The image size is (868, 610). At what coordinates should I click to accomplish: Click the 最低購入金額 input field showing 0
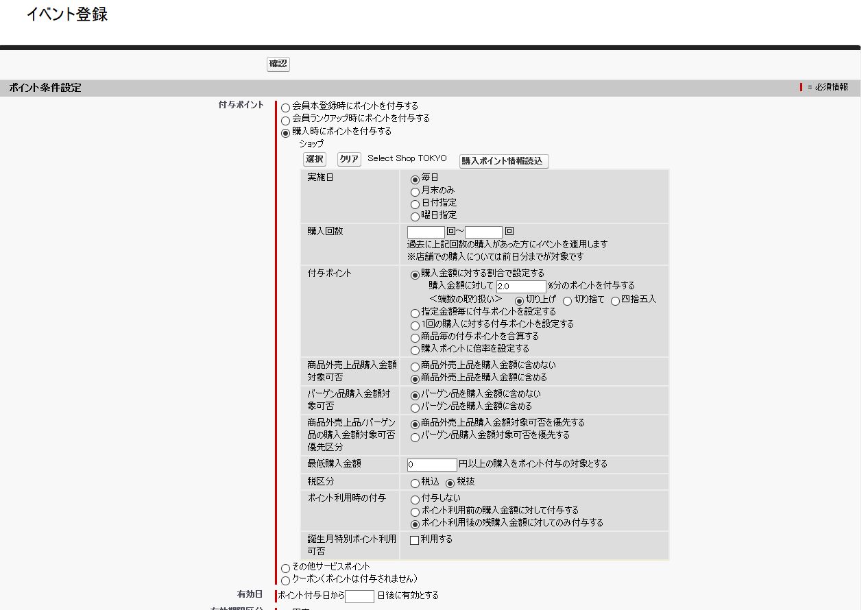pyautogui.click(x=432, y=465)
